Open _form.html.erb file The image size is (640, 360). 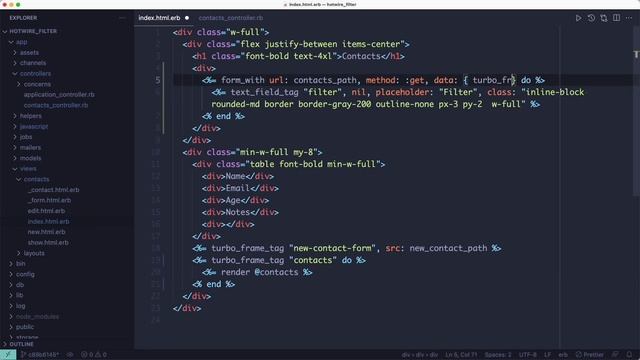tap(49, 200)
